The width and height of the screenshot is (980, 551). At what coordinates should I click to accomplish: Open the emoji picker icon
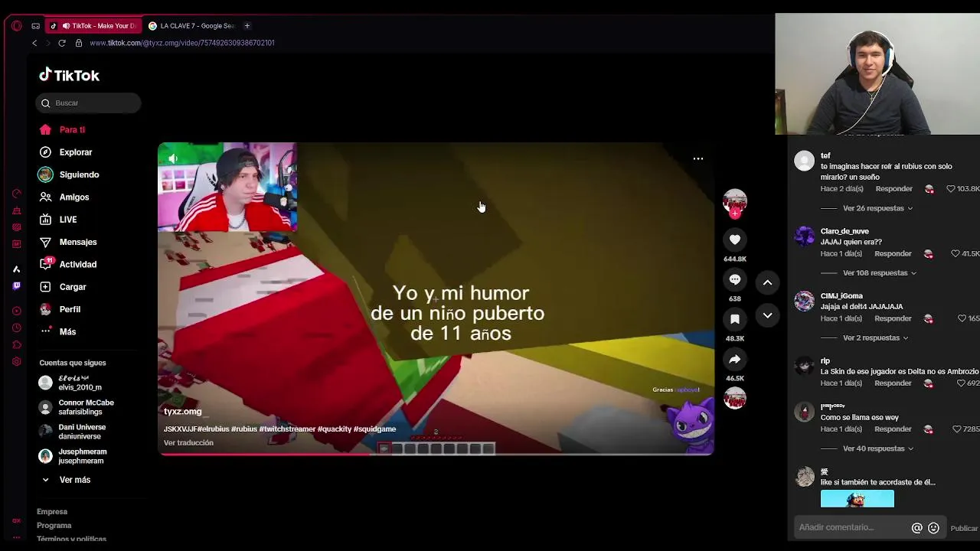pyautogui.click(x=933, y=528)
